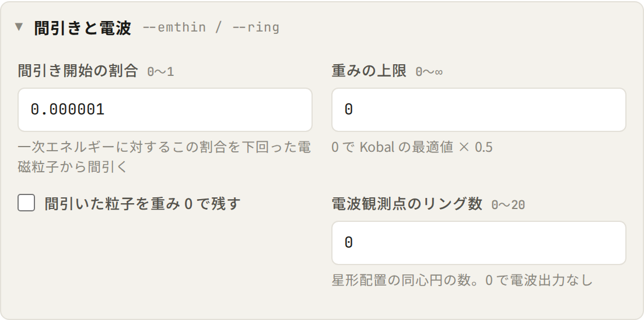Click the 間引き開始の割合 field label
644x320 pixels.
(78, 71)
